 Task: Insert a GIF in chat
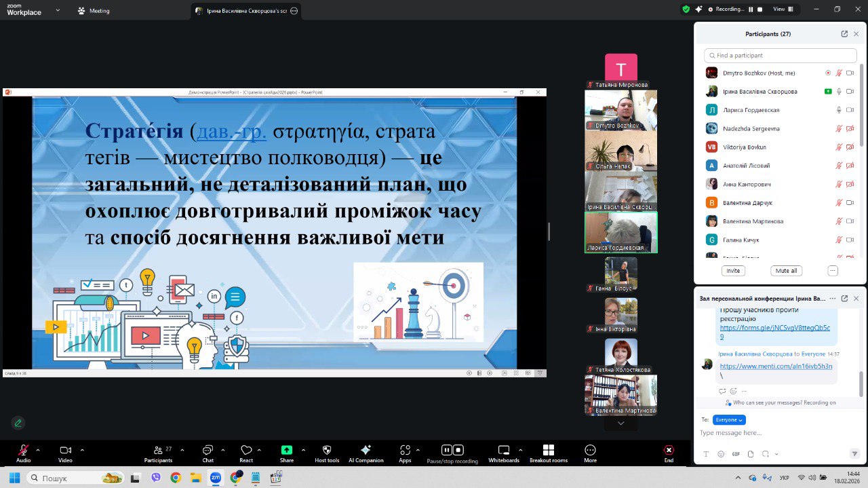coord(736,453)
